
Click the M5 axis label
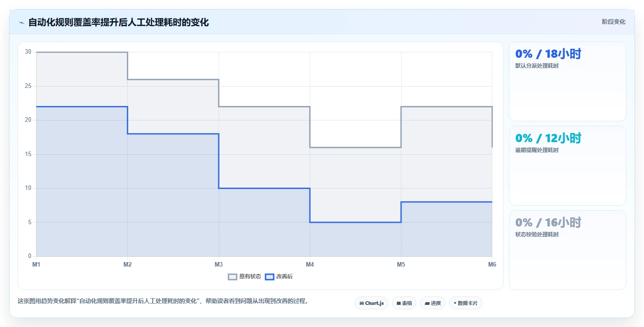(x=401, y=265)
